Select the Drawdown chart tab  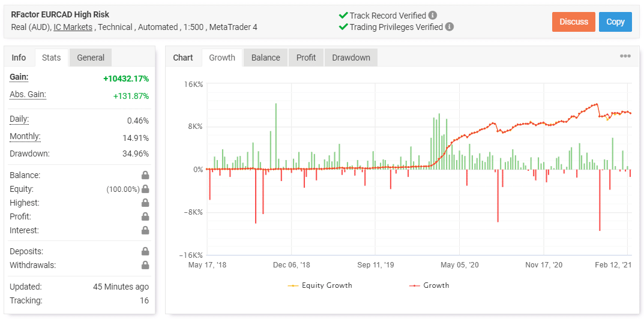click(351, 58)
